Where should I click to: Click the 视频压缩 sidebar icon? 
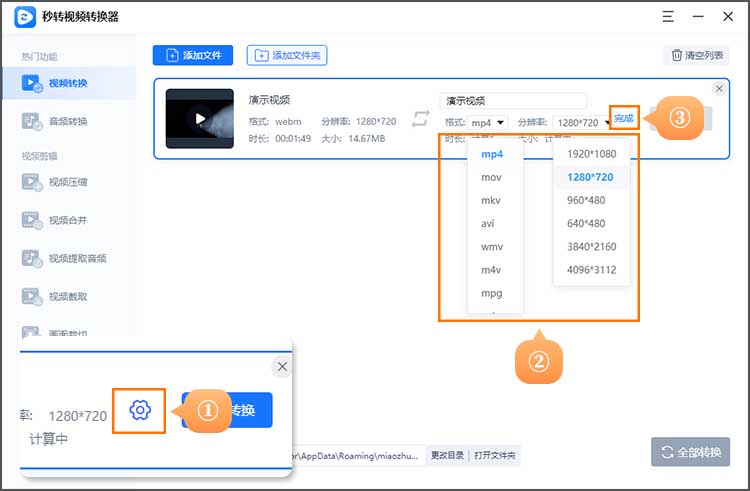tap(32, 182)
